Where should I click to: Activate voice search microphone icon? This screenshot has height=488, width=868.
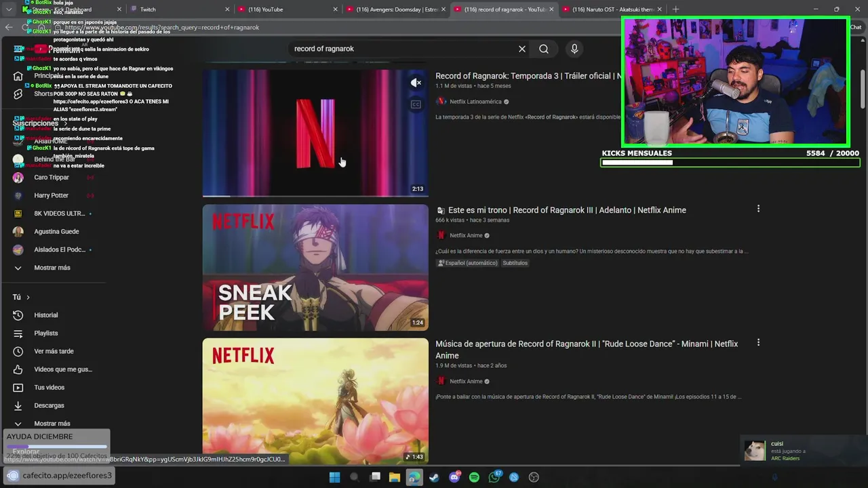574,49
